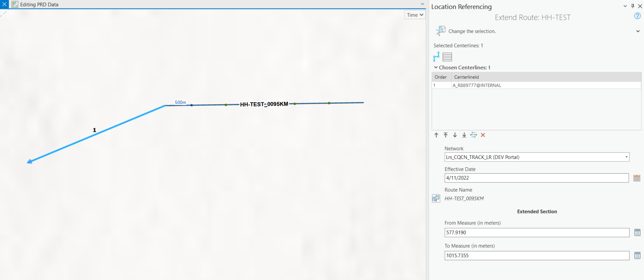Click the centerline vertices sketch icon

click(436, 57)
